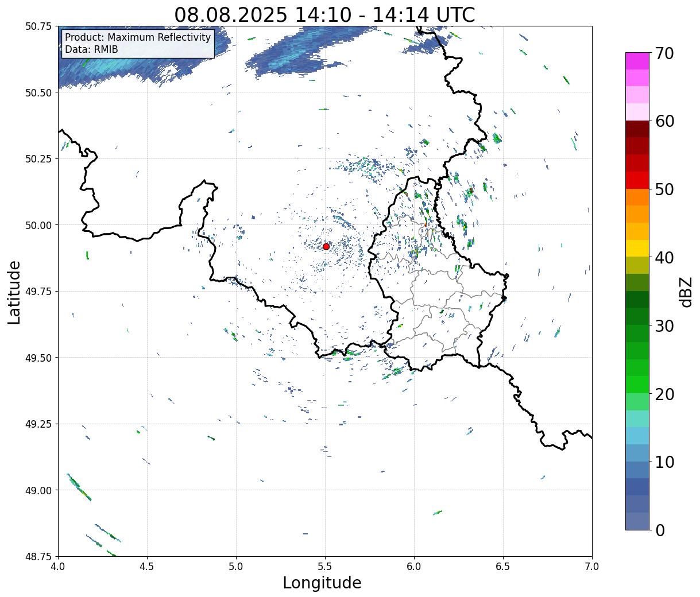Viewport: 700px width, 597px height.
Task: Click the latitude tick label 50.50
Action: point(38,92)
